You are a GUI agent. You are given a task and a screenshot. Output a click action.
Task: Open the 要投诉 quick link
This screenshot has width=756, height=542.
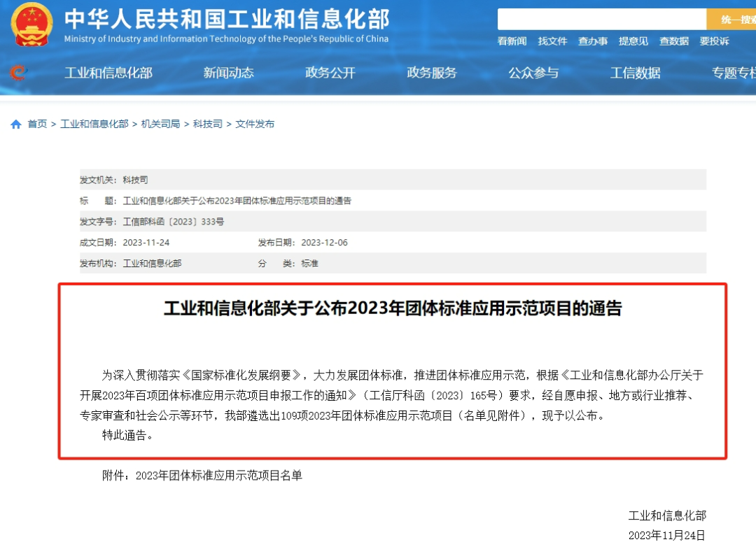click(x=714, y=41)
